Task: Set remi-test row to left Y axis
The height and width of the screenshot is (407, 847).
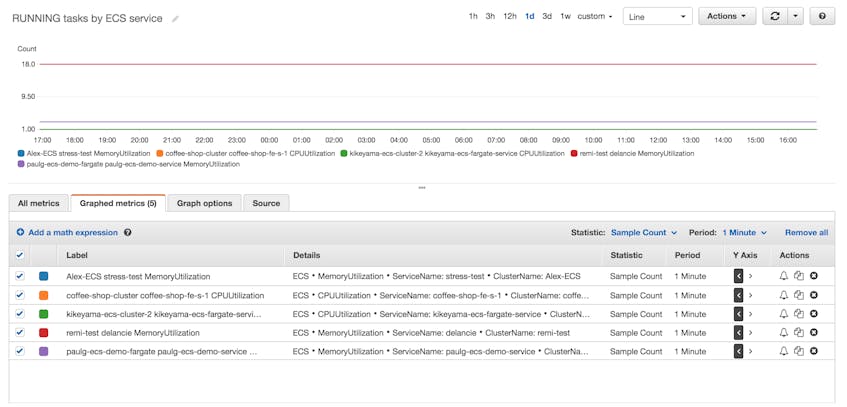Action: (738, 332)
